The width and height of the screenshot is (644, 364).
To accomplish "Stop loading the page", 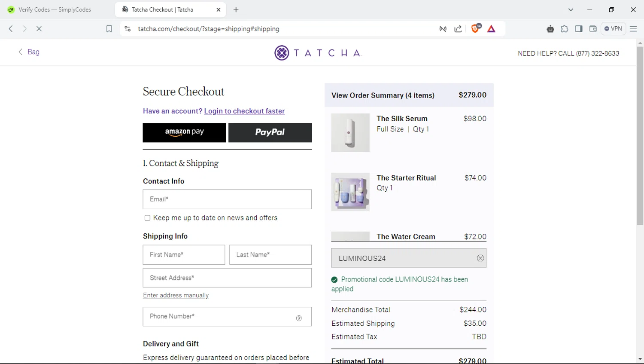I will click(x=39, y=29).
